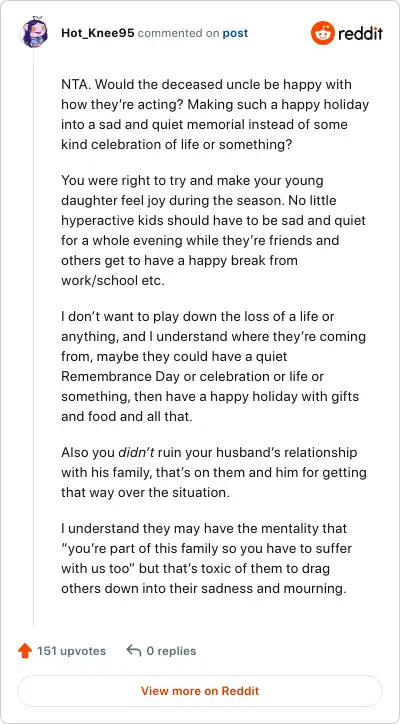Click the orange upvote arrow

click(x=24, y=651)
